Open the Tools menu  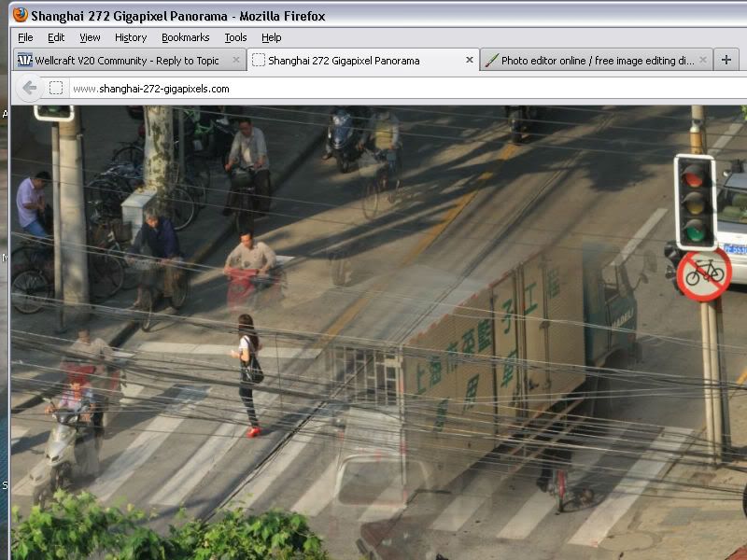click(235, 37)
